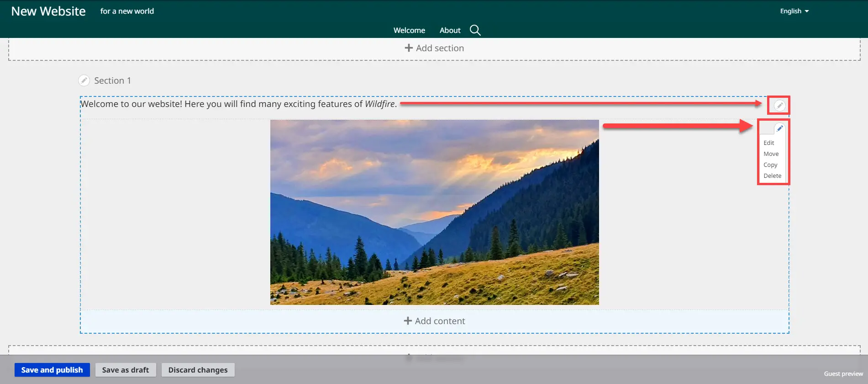Image resolution: width=868 pixels, height=384 pixels.
Task: Click the New Website site title
Action: pyautogui.click(x=48, y=11)
